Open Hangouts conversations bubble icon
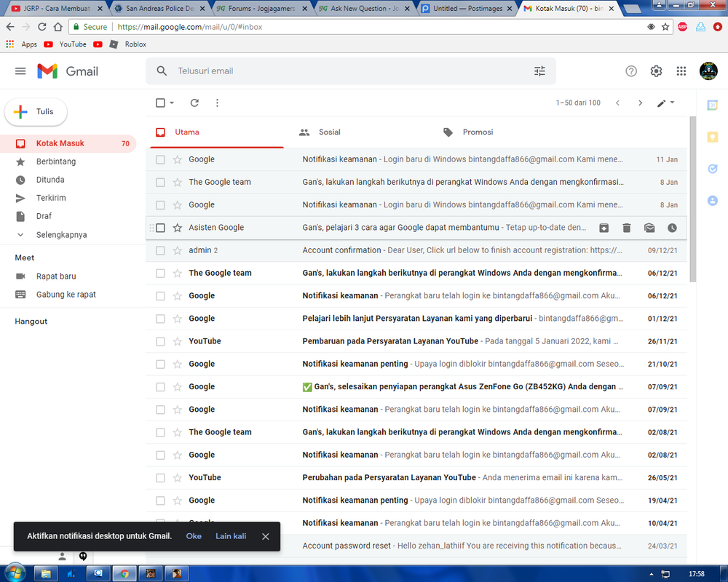This screenshot has width=728, height=582. tap(83, 556)
